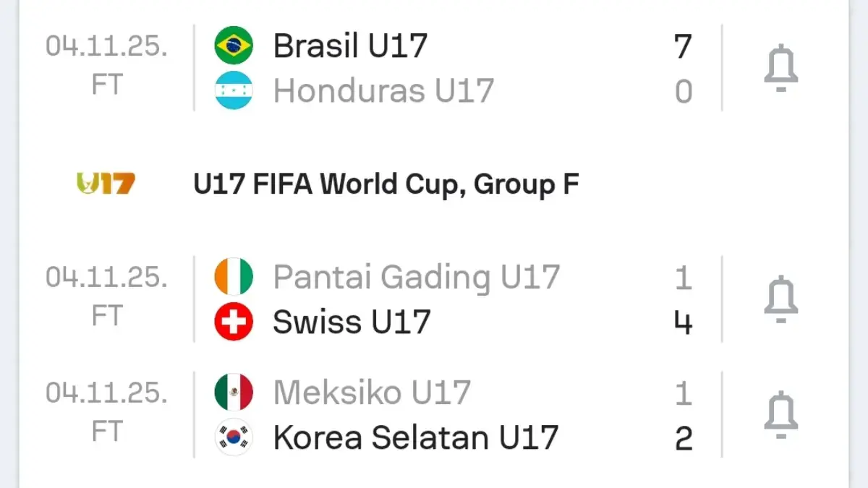Open the U17 FIFA World Cup Group F page
Viewport: 868px width, 488px height.
pyautogui.click(x=386, y=183)
